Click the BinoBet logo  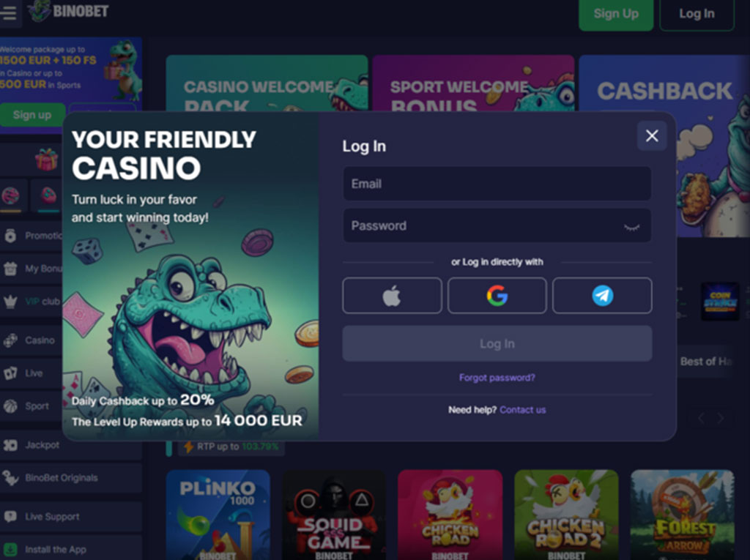tap(68, 11)
